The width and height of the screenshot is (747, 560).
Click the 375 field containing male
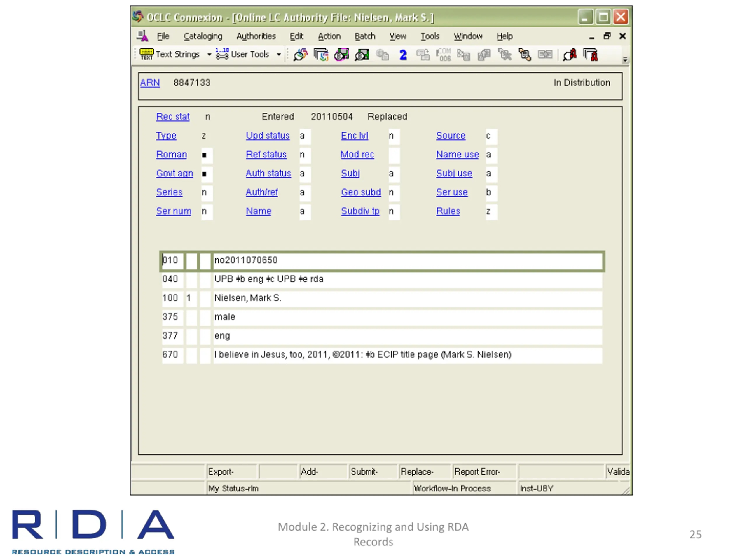coord(408,317)
